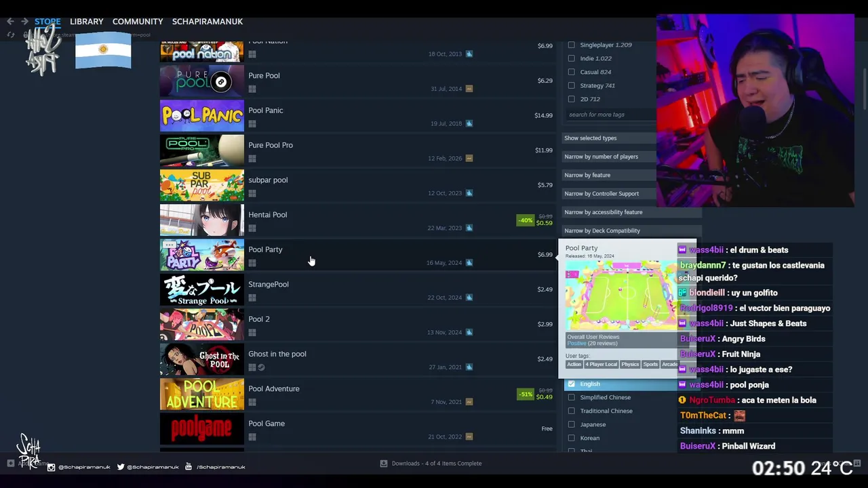Check the Simplified Chinese language filter
This screenshot has height=488, width=868.
[572, 397]
